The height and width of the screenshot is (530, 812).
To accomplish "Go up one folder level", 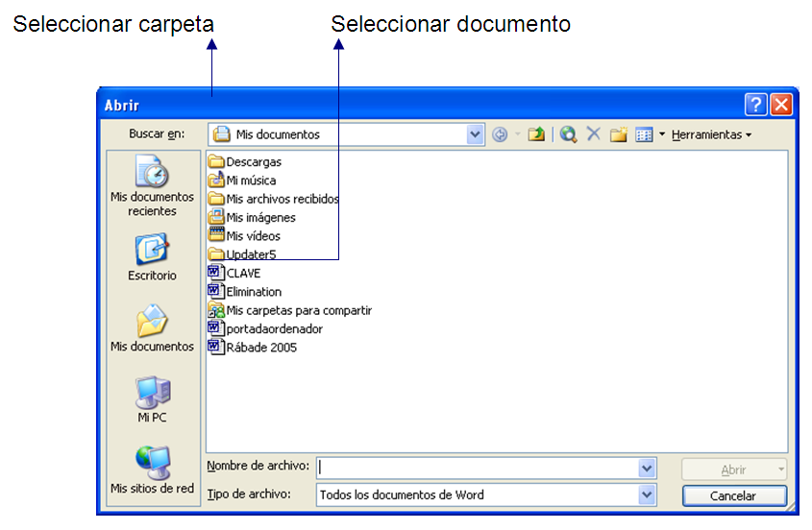I will coord(536,135).
